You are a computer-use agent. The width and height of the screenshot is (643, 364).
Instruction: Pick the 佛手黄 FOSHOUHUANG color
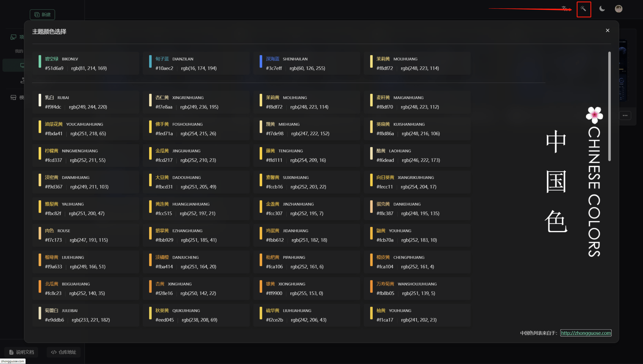click(196, 129)
